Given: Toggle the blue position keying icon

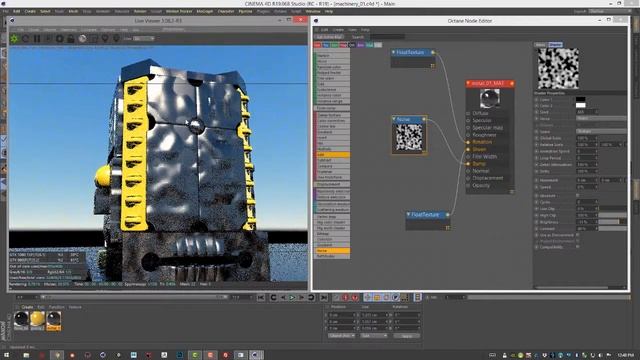Looking at the screenshot, I should tap(368, 298).
